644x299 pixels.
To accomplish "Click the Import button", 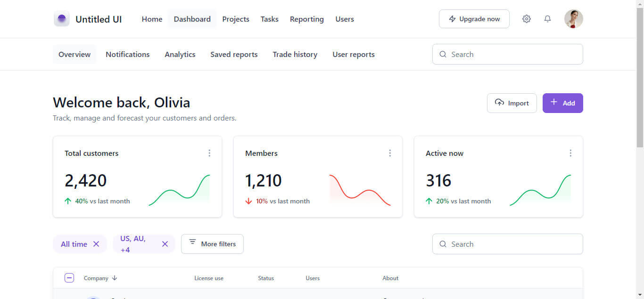I will click(512, 103).
